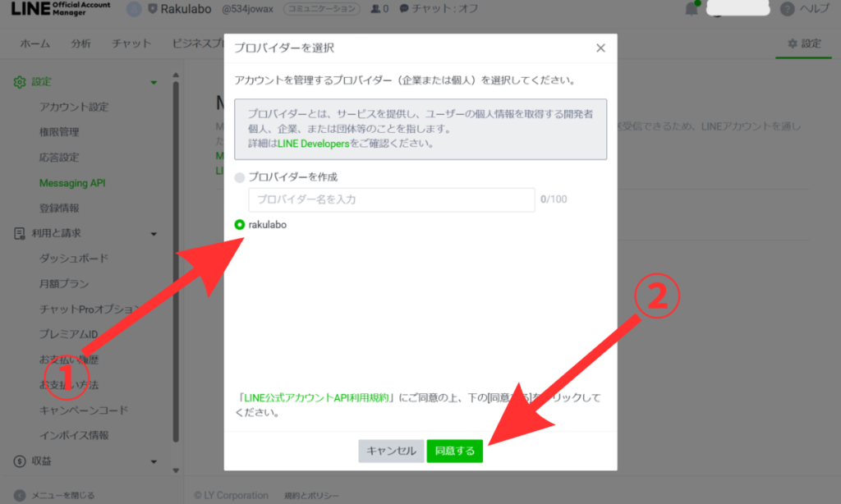This screenshot has width=841, height=504.
Task: Click the © LY Corporation footer text
Action: click(231, 496)
